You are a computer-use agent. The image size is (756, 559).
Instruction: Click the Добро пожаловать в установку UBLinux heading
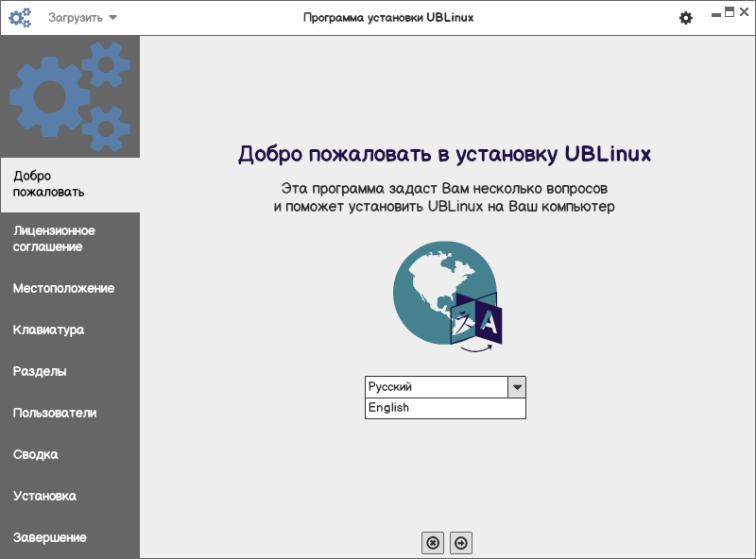tap(444, 154)
